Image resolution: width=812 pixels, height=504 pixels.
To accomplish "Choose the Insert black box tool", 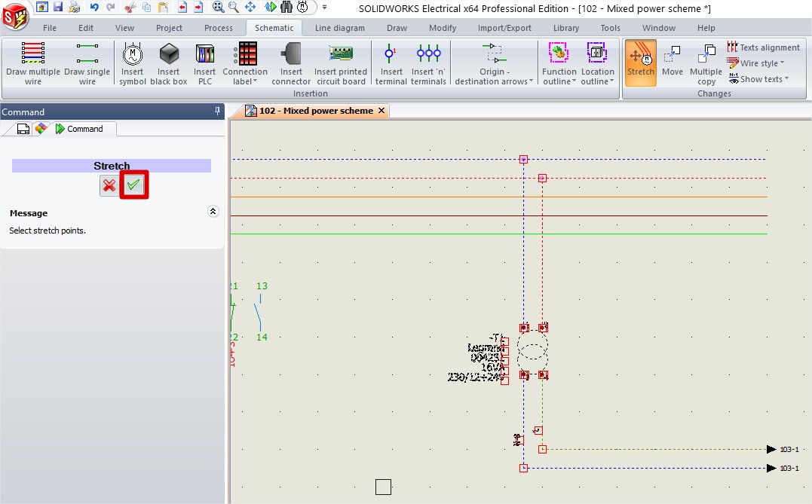I will point(169,63).
